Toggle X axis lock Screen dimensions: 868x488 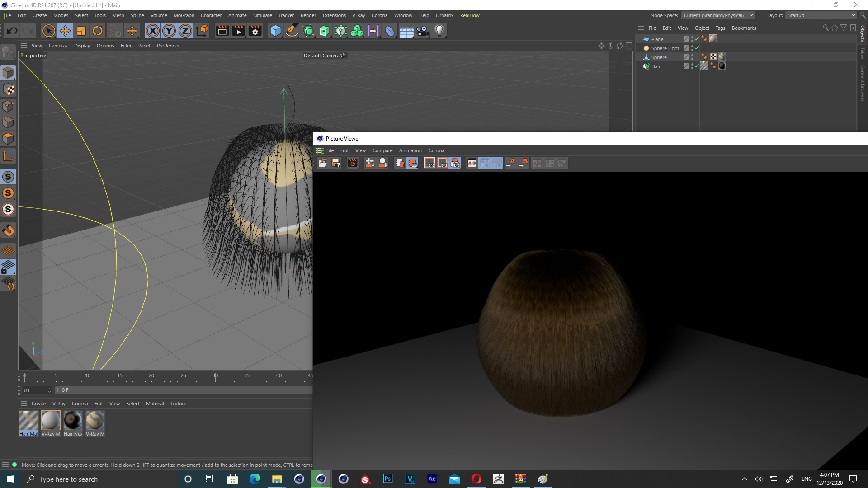[153, 31]
